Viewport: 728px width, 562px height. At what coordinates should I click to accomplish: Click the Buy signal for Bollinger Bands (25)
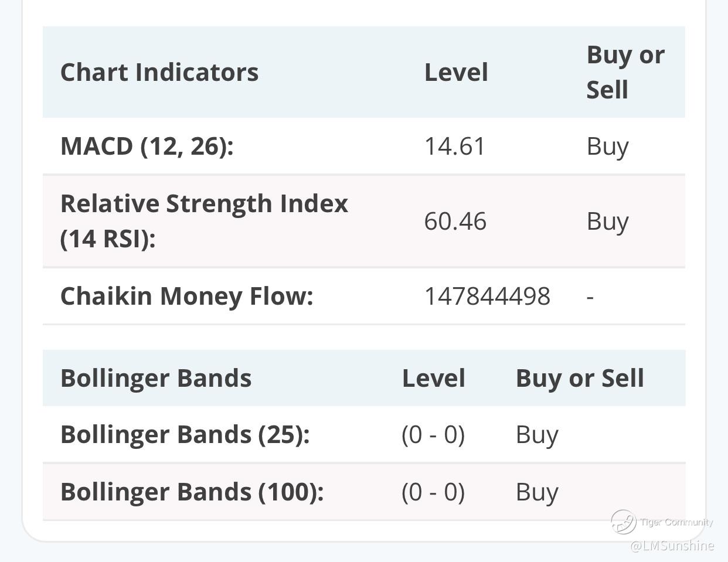[537, 434]
